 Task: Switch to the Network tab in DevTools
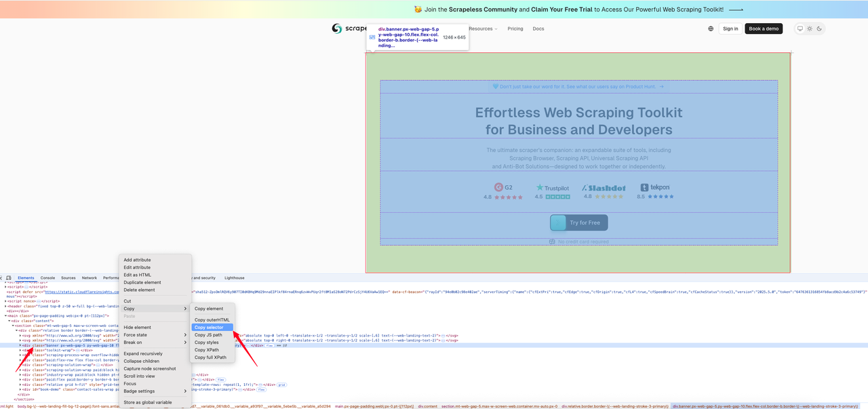90,278
